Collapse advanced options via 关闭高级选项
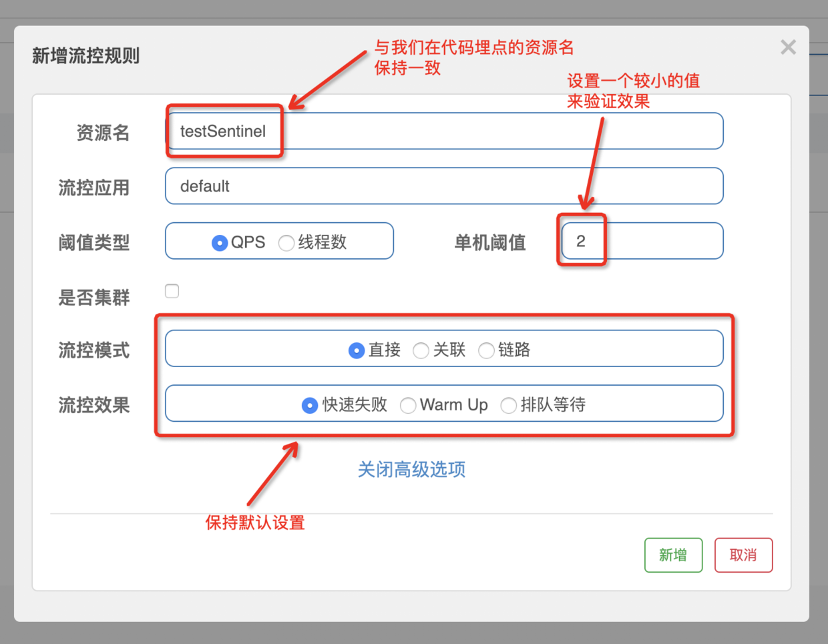The width and height of the screenshot is (828, 644). coord(411,470)
